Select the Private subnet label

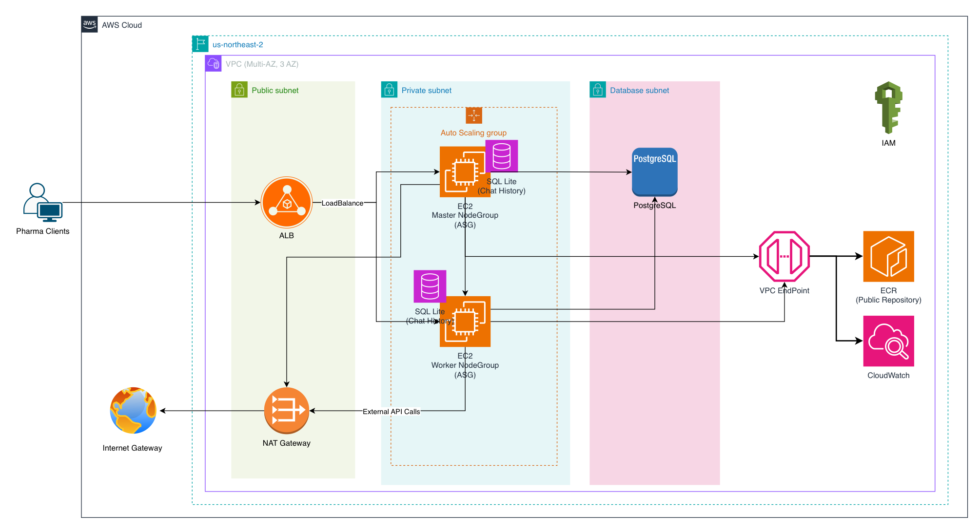coord(426,90)
